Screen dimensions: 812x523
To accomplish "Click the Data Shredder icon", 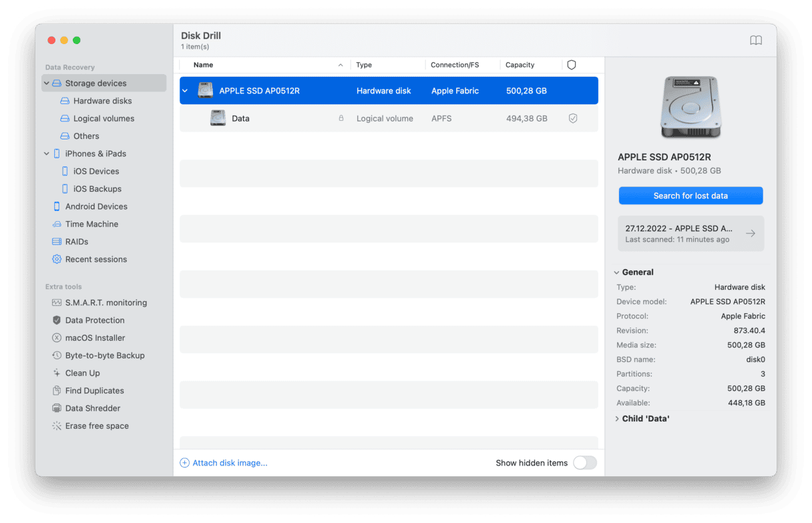I will click(57, 408).
